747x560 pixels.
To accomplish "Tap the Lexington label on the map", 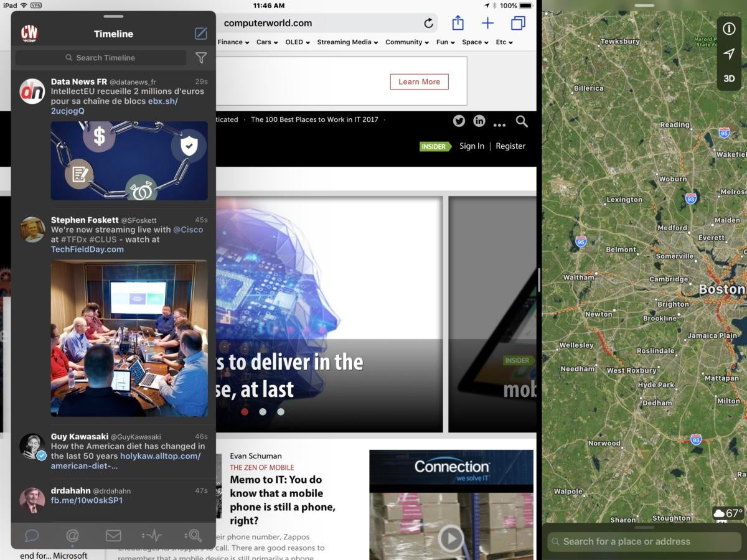I will click(624, 200).
